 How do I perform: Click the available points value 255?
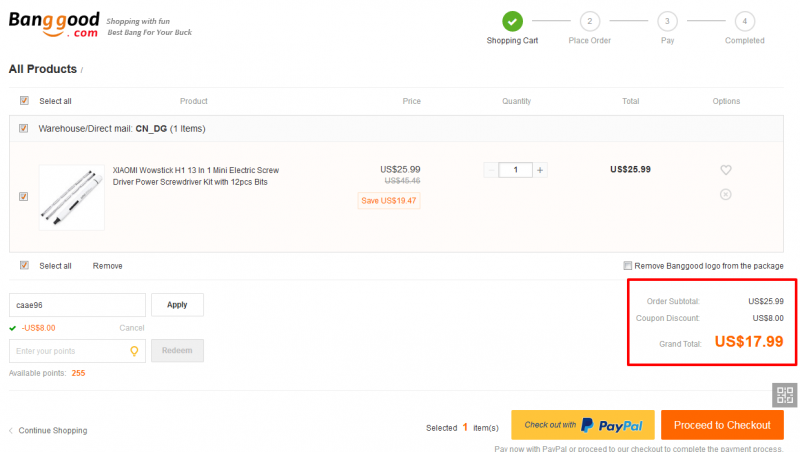(x=79, y=373)
